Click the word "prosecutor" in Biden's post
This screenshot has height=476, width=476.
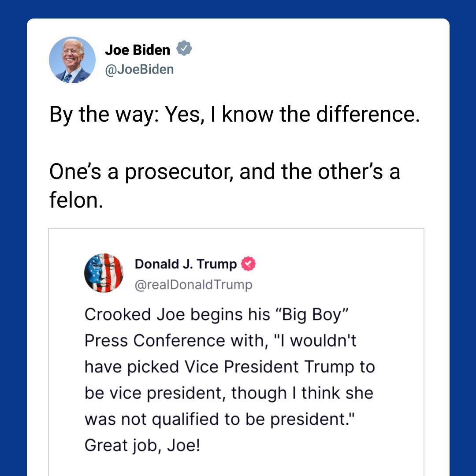click(179, 171)
